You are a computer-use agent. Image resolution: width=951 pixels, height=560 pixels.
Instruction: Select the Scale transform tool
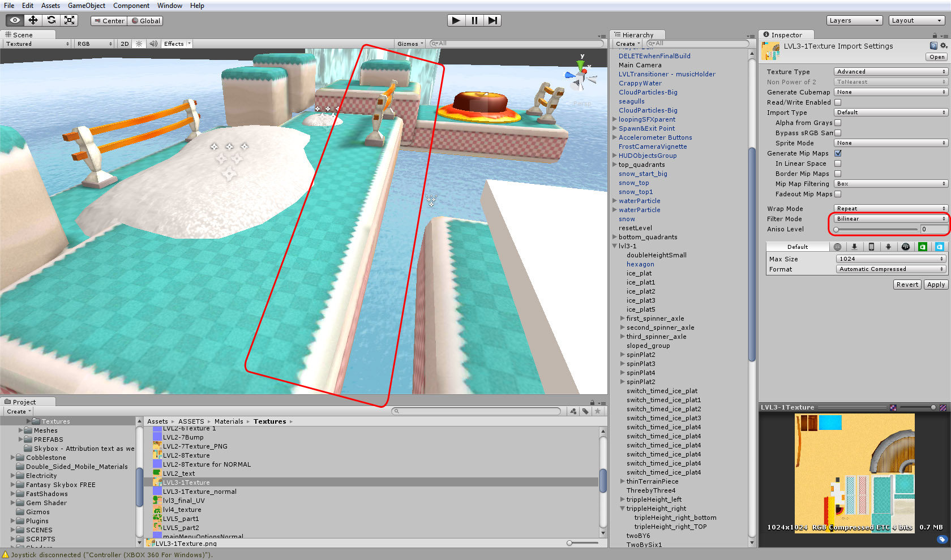pos(69,20)
